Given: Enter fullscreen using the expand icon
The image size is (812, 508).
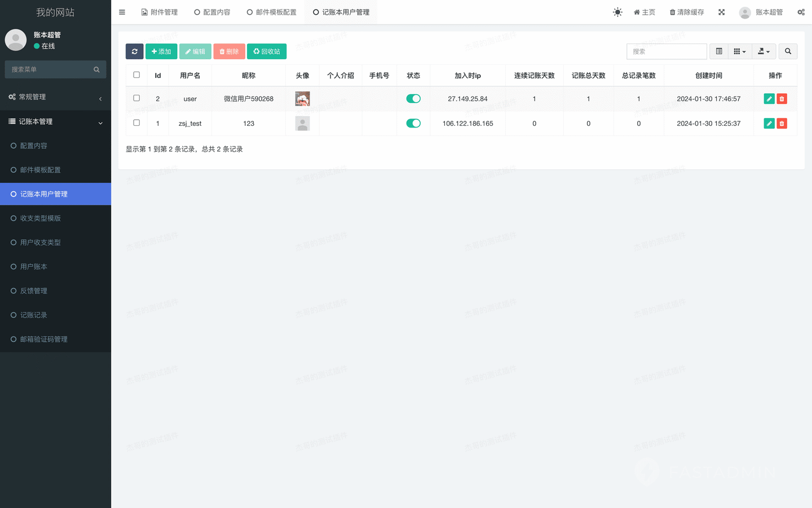Looking at the screenshot, I should [721, 12].
